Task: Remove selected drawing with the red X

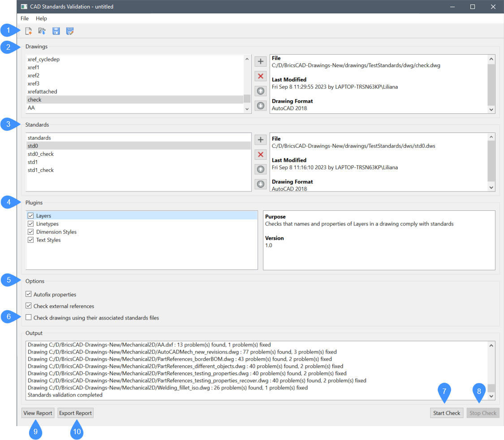Action: coord(260,76)
